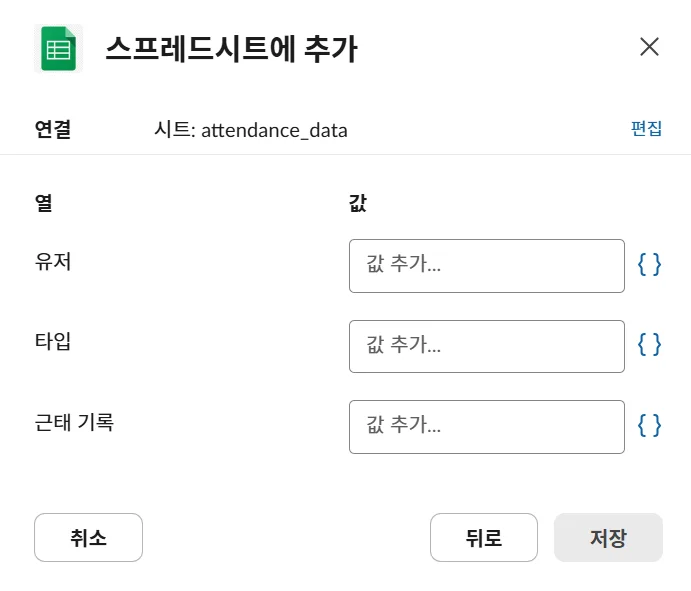Focus the 타입 value input field
The width and height of the screenshot is (691, 591).
coord(486,346)
